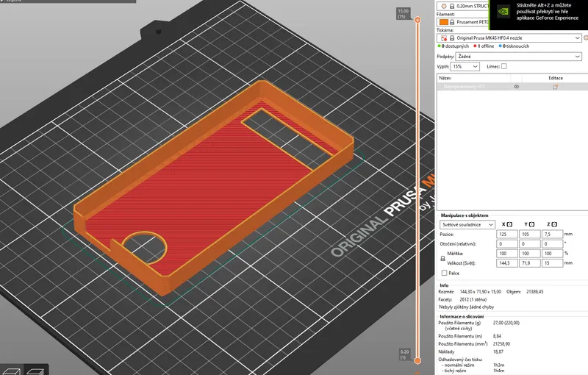This screenshot has width=588, height=375.
Task: Click the Měřítka Z scale field
Action: click(x=553, y=254)
